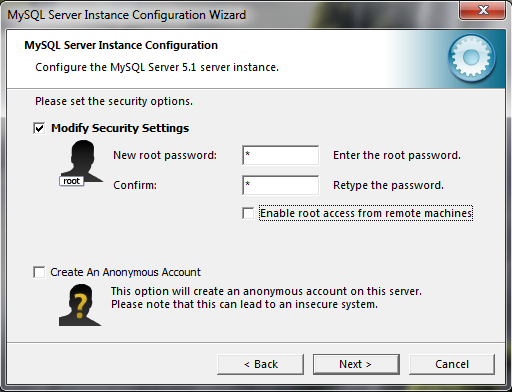Image resolution: width=512 pixels, height=392 pixels.
Task: Return with the Back button
Action: pos(260,364)
